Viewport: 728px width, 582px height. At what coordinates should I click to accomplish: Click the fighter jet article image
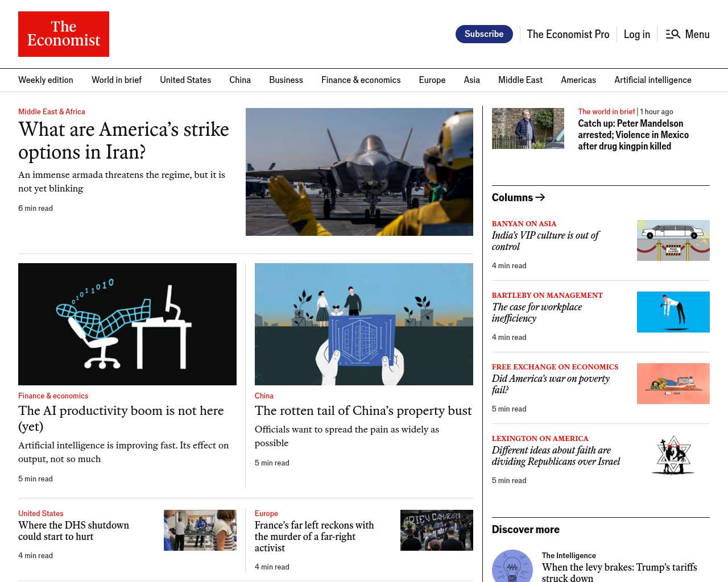point(359,172)
